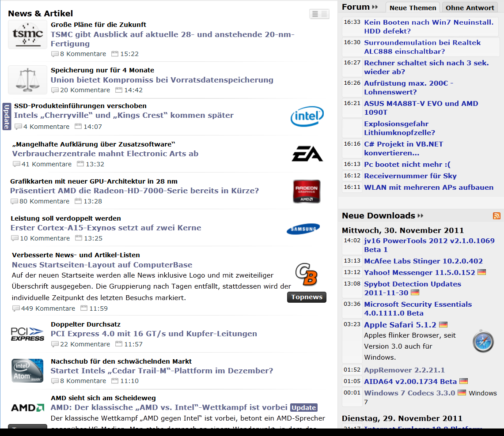Open thread C# Projekt in VB.NET konvertieren
The image size is (504, 436).
pos(403,148)
